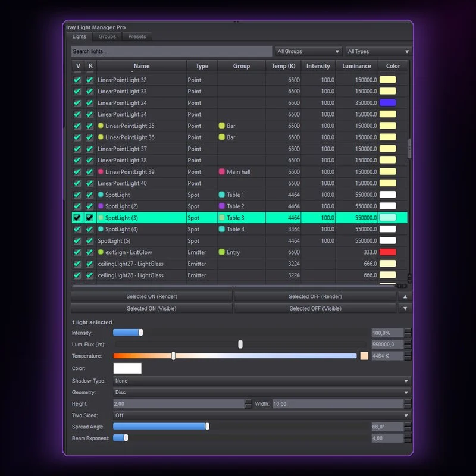
Task: Click the Selected OFF (Render) button
Action: click(x=315, y=296)
